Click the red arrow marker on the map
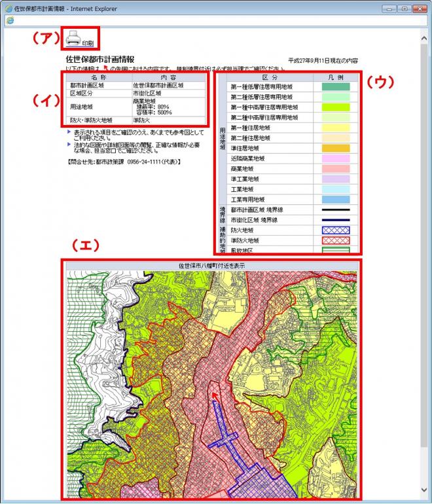This screenshot has height=504, width=432. click(213, 395)
